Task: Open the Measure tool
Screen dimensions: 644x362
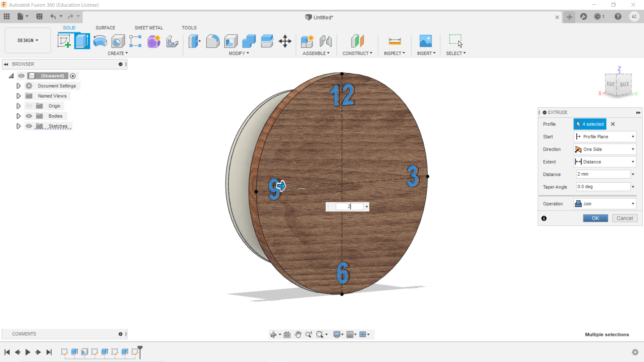Action: 394,42
